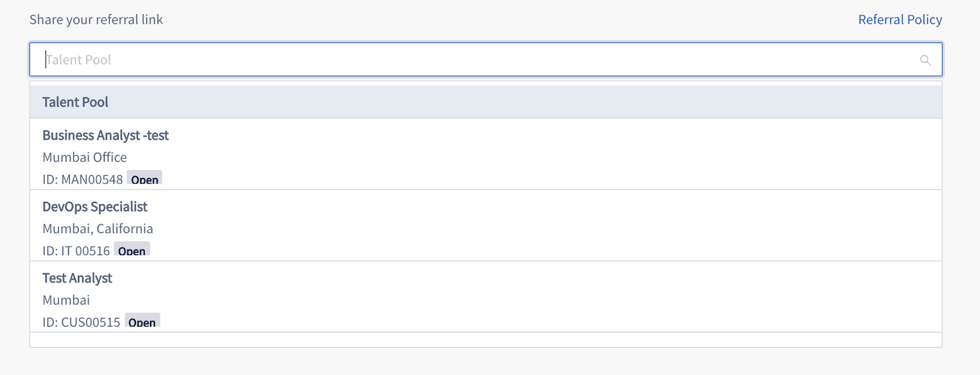This screenshot has width=980, height=375.
Task: Click the magnifying glass search icon
Action: 925,60
